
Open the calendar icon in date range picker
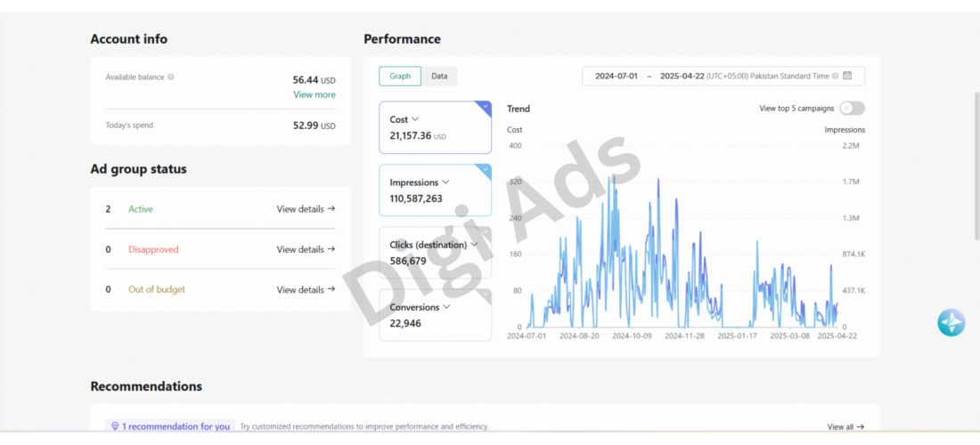coord(847,76)
